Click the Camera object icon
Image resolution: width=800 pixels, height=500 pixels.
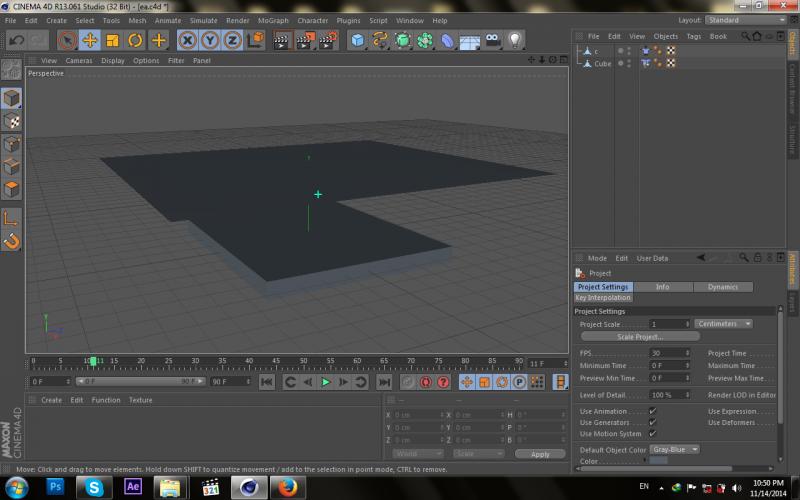pos(493,41)
